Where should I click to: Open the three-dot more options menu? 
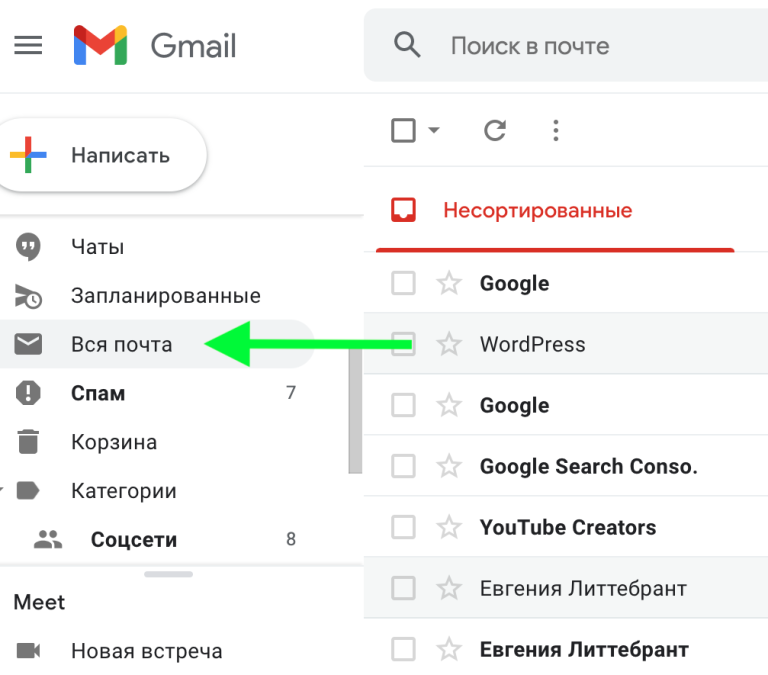(x=556, y=130)
